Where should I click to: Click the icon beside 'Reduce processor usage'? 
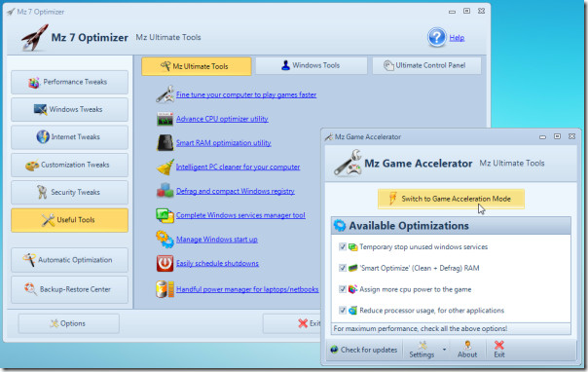pyautogui.click(x=352, y=310)
